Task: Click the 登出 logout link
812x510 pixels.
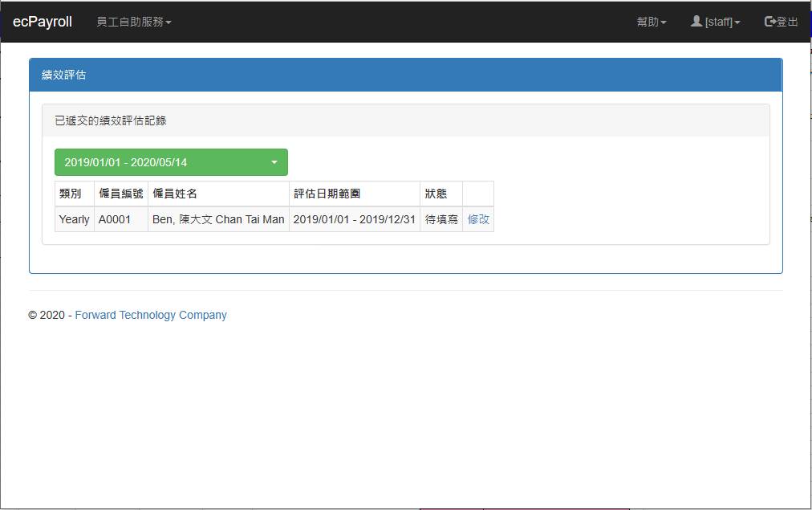Action: coord(781,22)
